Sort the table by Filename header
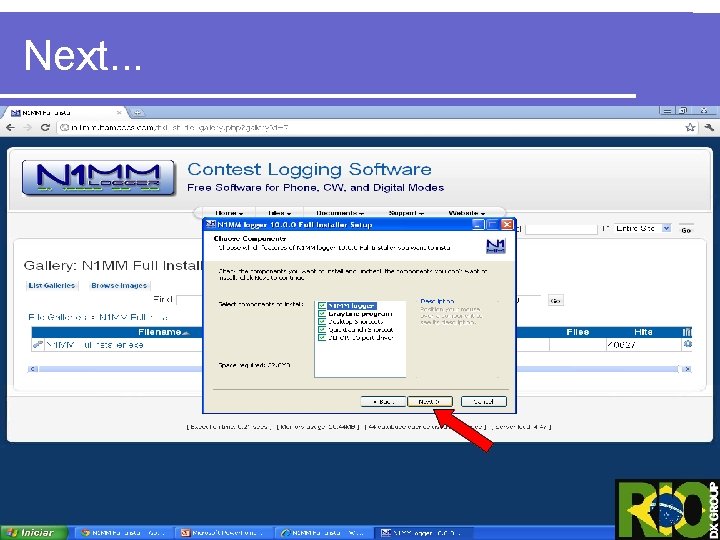 tap(160, 332)
